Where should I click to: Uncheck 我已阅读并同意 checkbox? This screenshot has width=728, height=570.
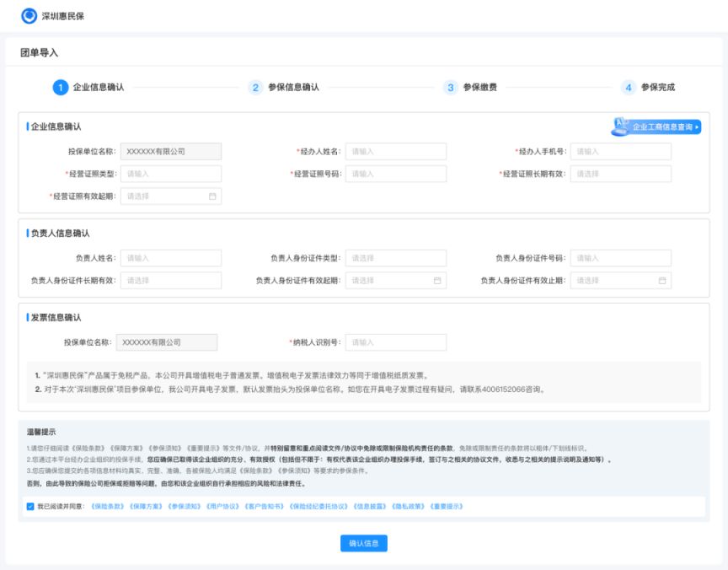30,507
